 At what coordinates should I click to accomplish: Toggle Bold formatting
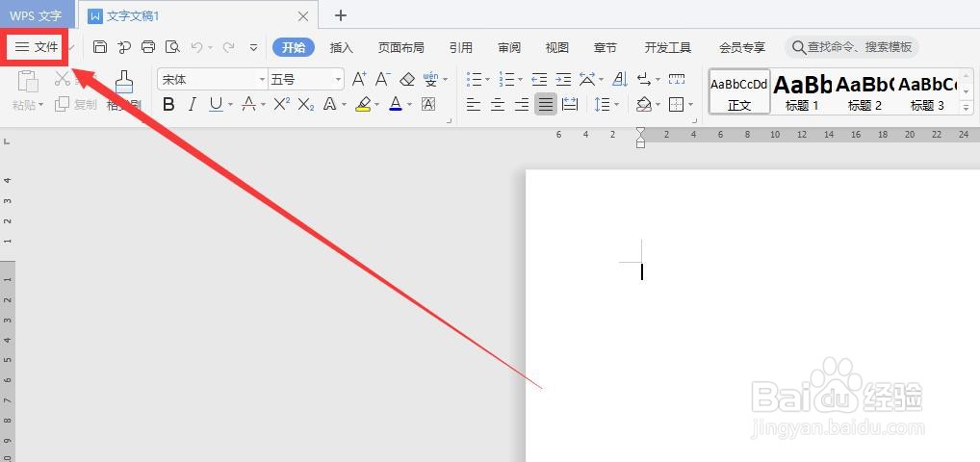[168, 104]
